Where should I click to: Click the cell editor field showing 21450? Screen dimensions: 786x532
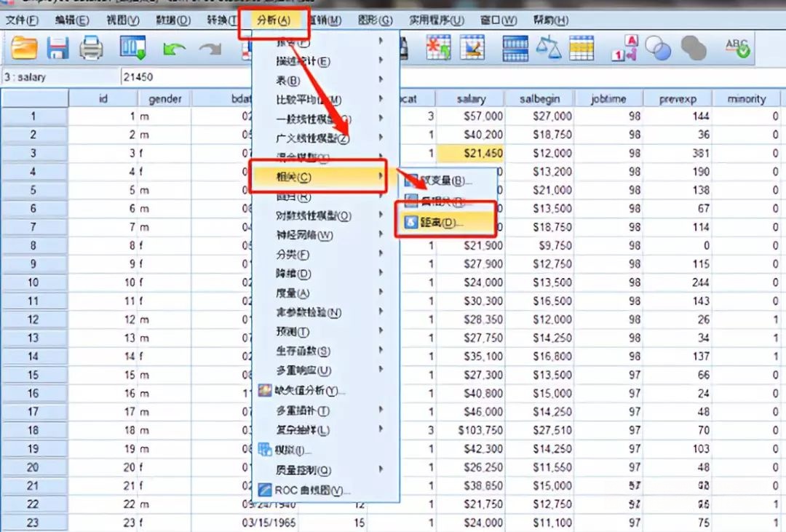point(186,77)
